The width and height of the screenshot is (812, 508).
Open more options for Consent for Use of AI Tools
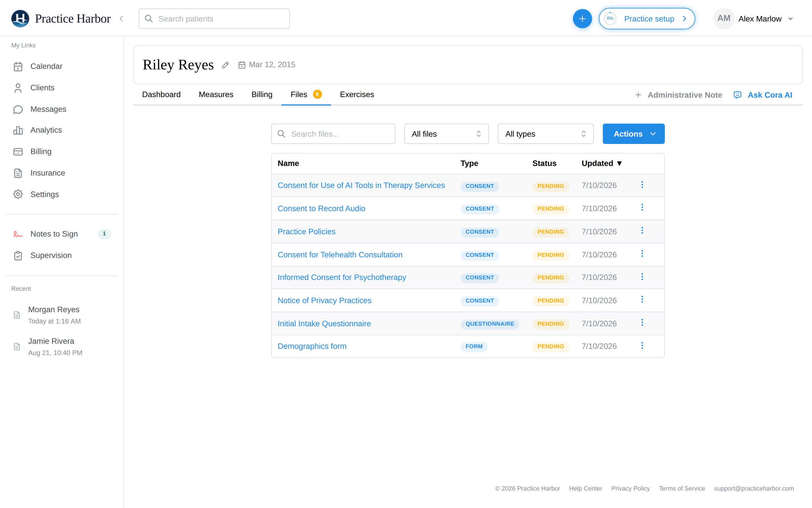(x=642, y=185)
